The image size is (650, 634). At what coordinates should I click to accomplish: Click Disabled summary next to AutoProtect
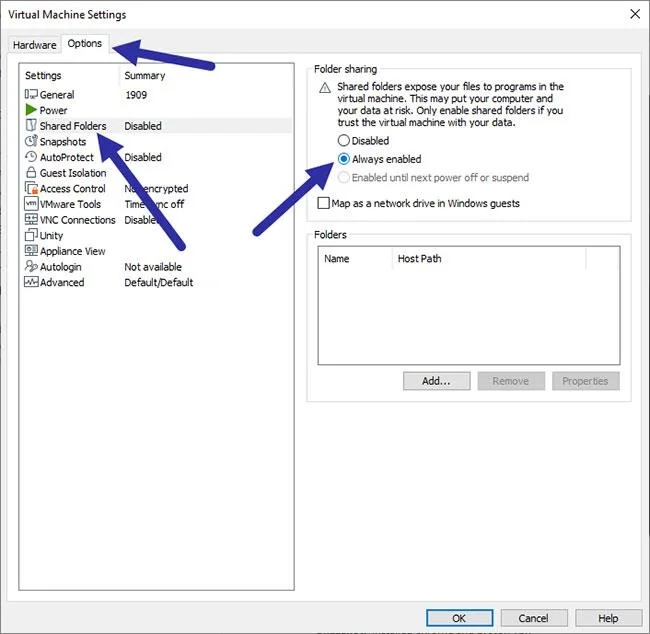(x=143, y=157)
